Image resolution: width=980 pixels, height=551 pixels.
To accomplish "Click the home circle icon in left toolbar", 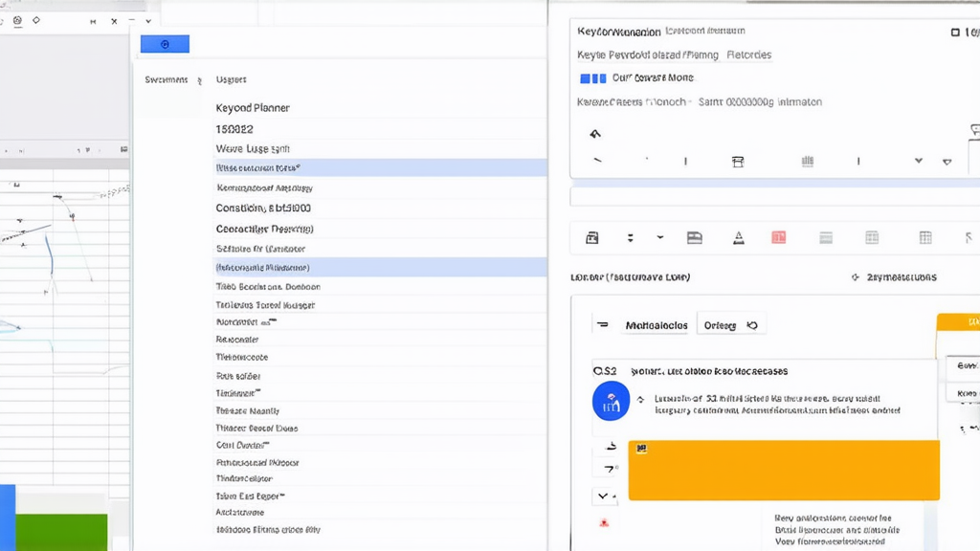I will tap(17, 21).
